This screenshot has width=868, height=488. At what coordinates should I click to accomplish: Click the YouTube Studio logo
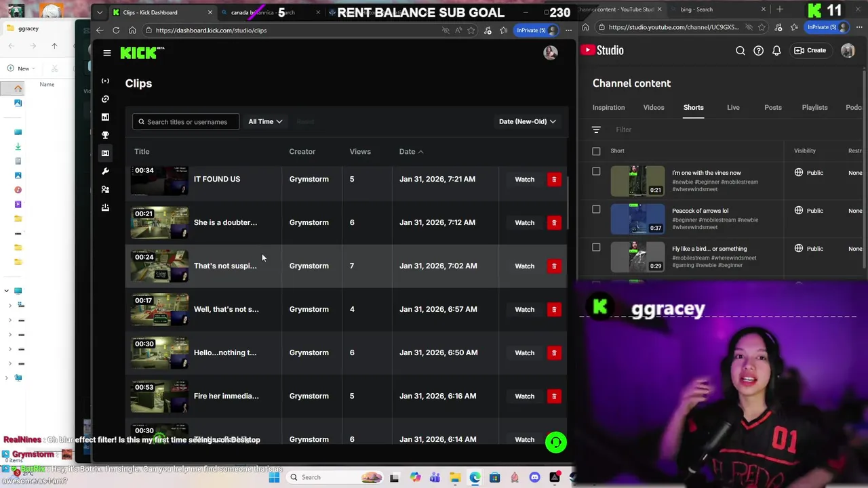(x=602, y=50)
